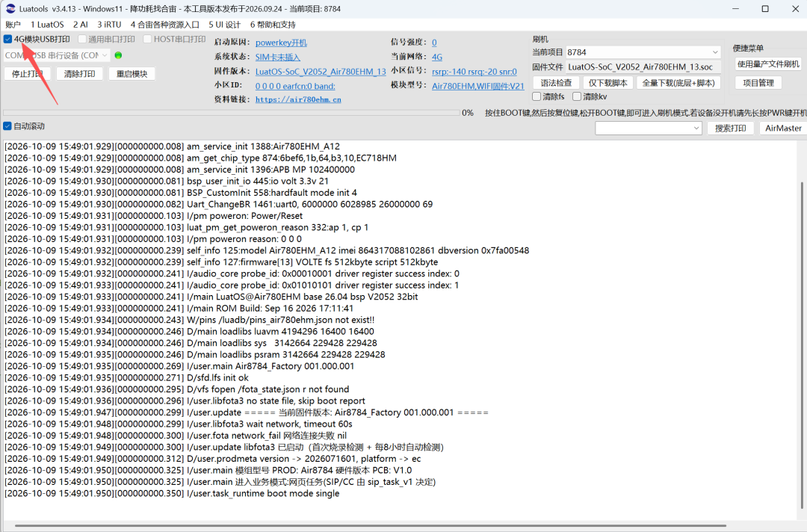Open the dropdown beside 搜索打印
807x532 pixels.
[649, 128]
